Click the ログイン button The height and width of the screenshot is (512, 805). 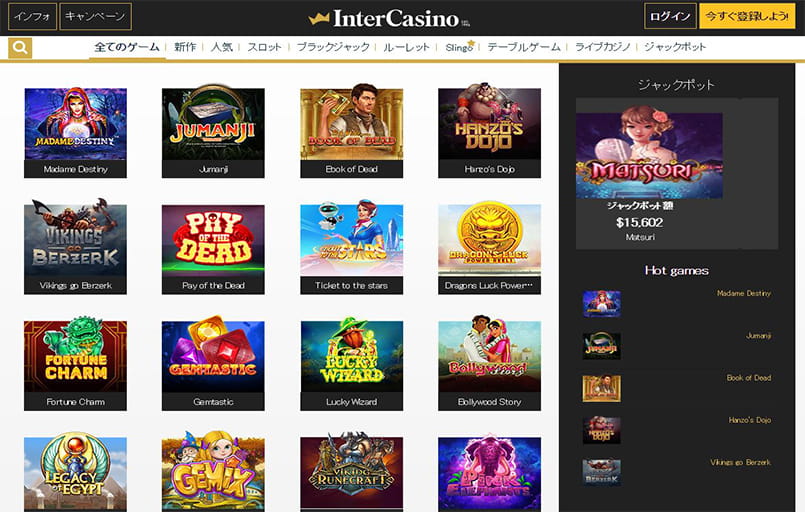pyautogui.click(x=670, y=16)
